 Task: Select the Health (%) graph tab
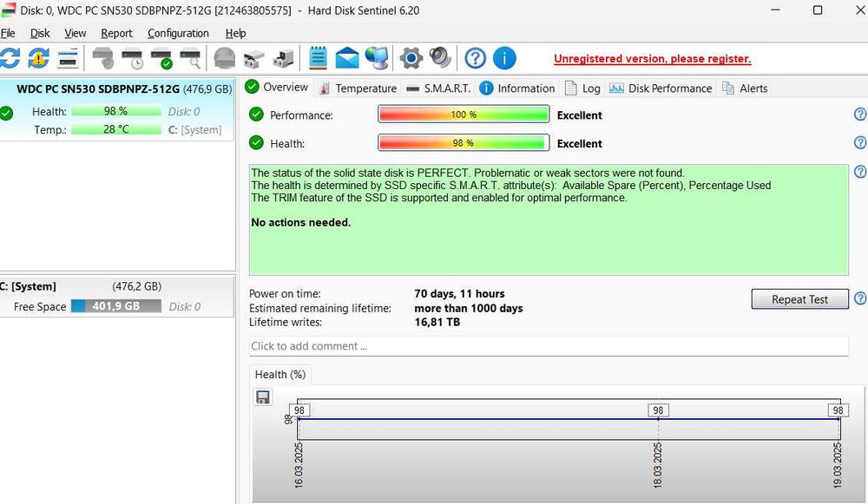click(x=280, y=375)
